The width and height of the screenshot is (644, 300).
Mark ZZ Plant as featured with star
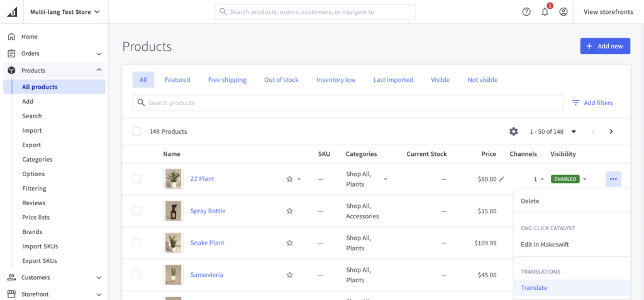pyautogui.click(x=289, y=179)
